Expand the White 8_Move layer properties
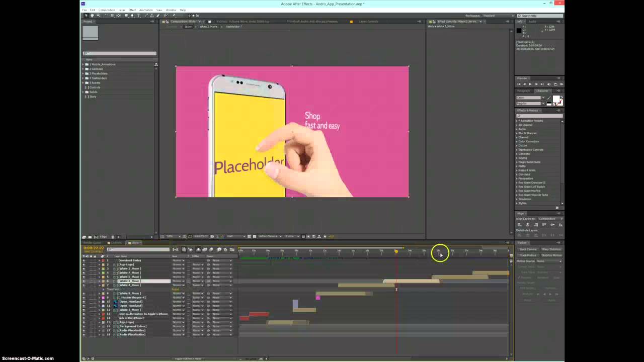 (x=99, y=293)
